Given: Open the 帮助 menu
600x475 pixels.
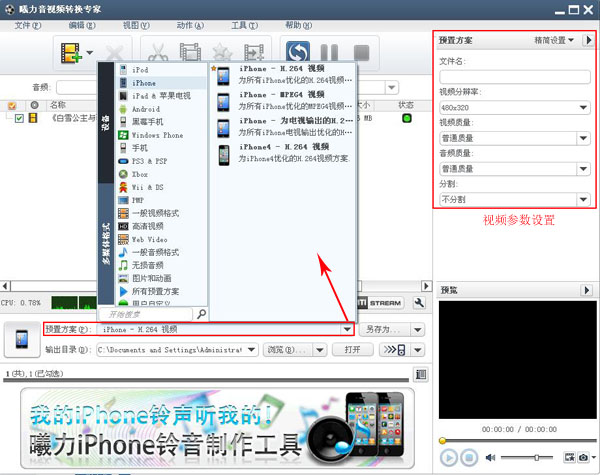Looking at the screenshot, I should pos(298,26).
